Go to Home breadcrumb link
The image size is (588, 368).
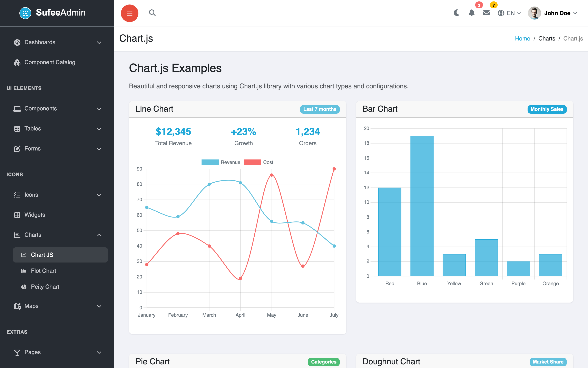(x=522, y=38)
